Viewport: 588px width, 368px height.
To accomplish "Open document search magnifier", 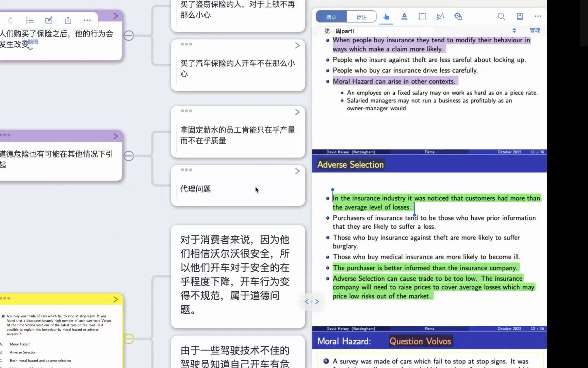I will (501, 16).
